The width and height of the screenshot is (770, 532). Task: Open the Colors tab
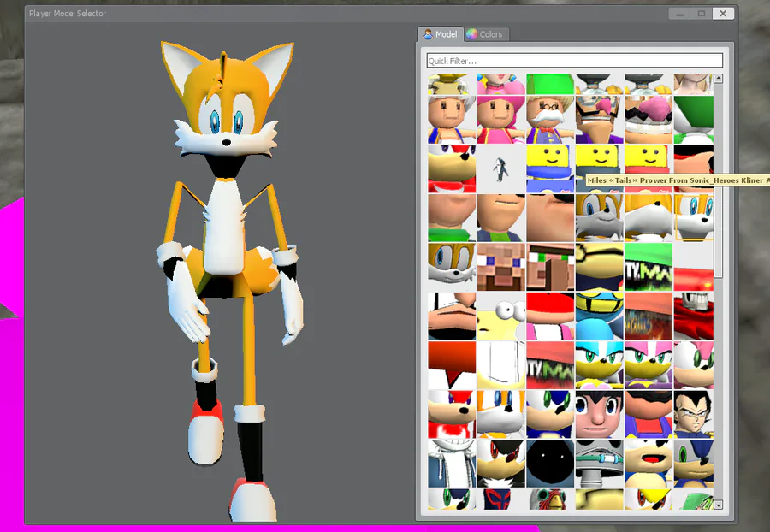486,34
